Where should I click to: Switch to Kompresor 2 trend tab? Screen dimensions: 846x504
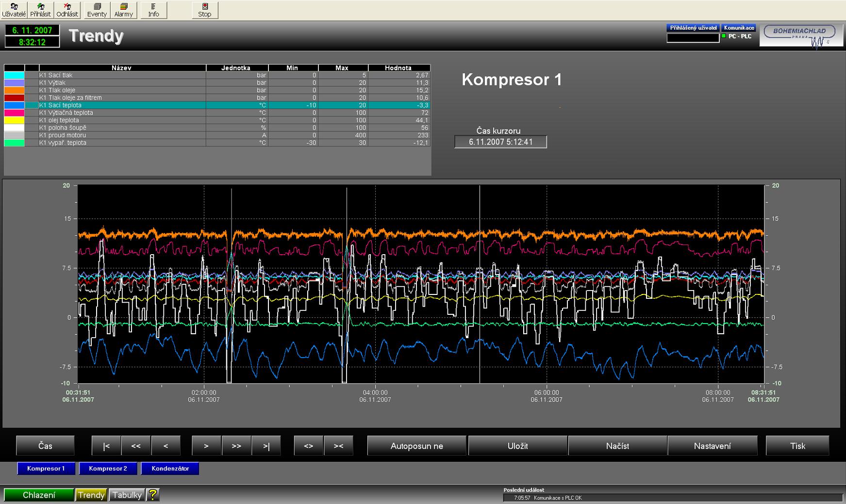tap(108, 469)
